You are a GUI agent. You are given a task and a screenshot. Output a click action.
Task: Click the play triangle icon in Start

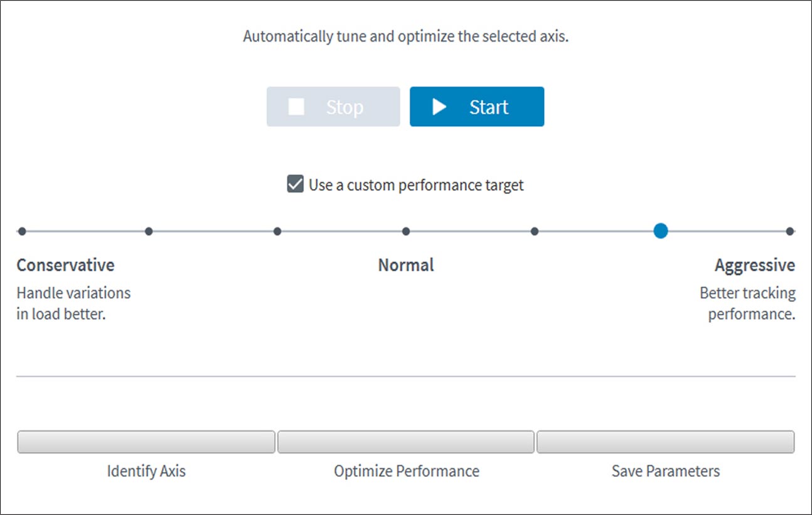tap(439, 107)
